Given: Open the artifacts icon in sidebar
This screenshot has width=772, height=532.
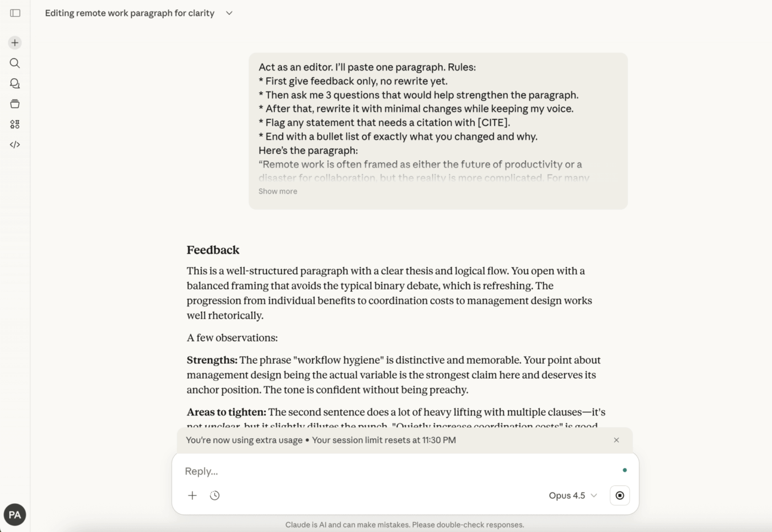Looking at the screenshot, I should tap(15, 124).
